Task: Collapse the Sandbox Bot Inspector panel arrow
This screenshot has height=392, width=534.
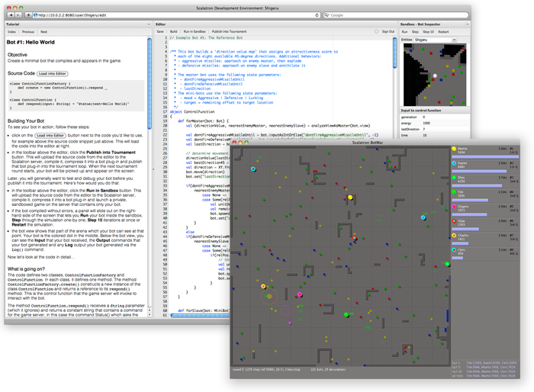Action: click(467, 24)
